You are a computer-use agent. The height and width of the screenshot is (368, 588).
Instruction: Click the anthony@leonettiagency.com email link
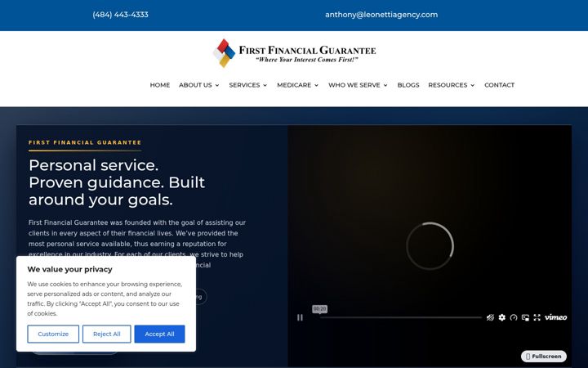[x=381, y=15]
